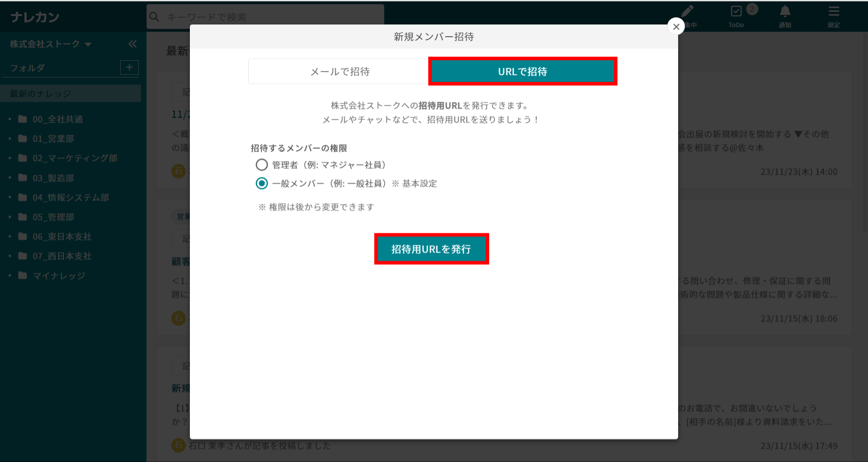Switch to the URLで招待 tab
868x462 pixels.
[522, 71]
